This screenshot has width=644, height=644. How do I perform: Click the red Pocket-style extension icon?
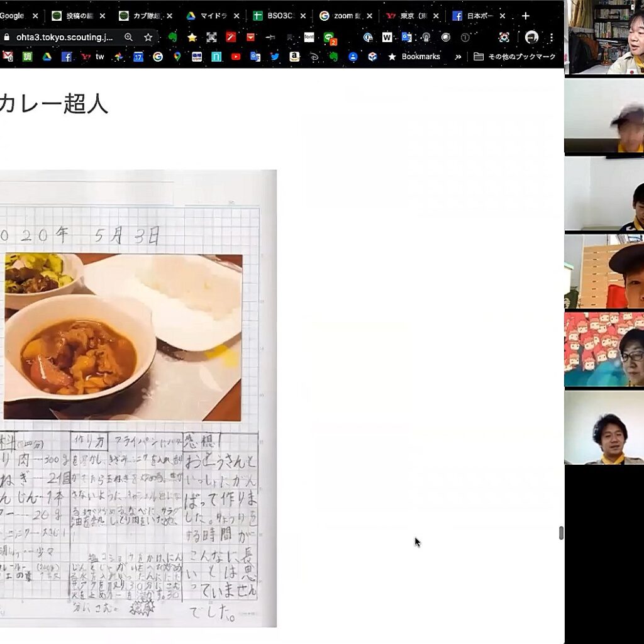(250, 37)
